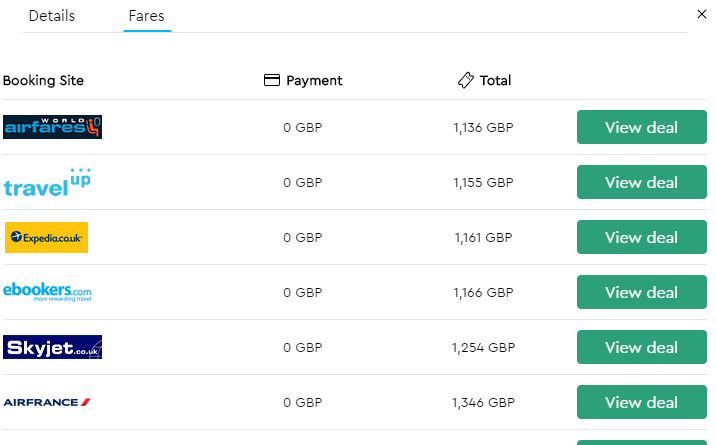Click the Expedia.co.uk logo
Viewport: 716px width, 445px height.
click(46, 237)
